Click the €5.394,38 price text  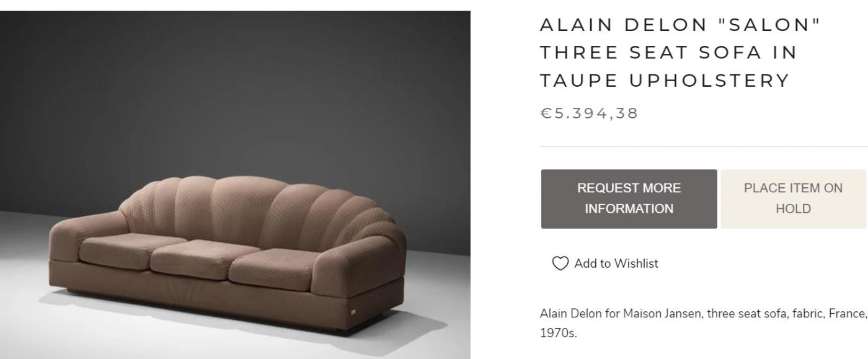tap(589, 113)
